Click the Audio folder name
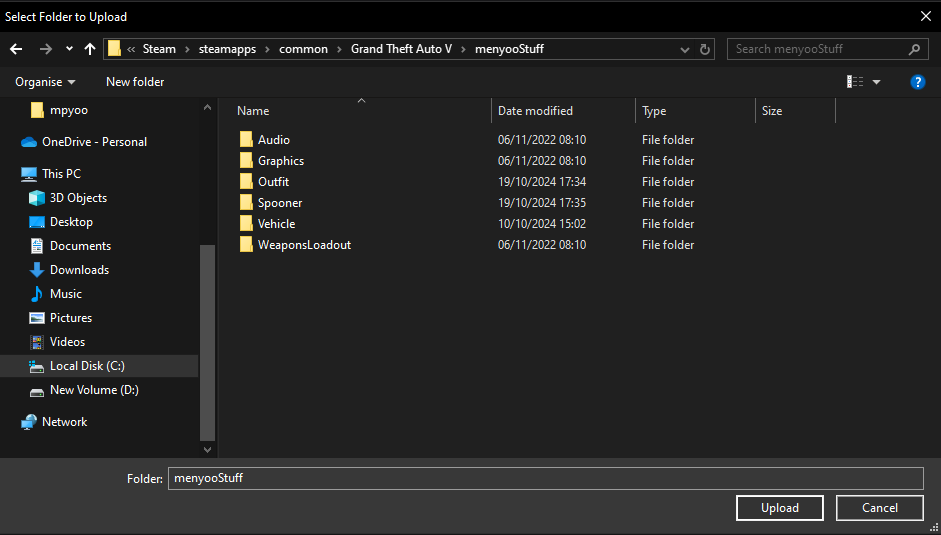 click(274, 140)
